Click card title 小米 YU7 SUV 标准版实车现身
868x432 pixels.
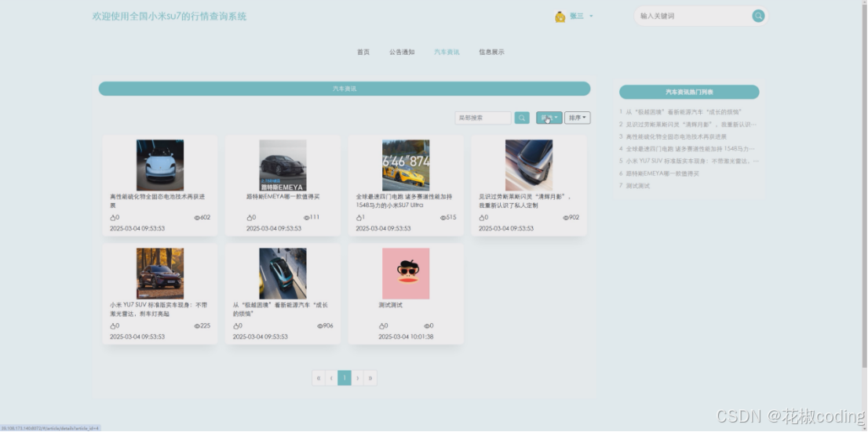tap(159, 309)
